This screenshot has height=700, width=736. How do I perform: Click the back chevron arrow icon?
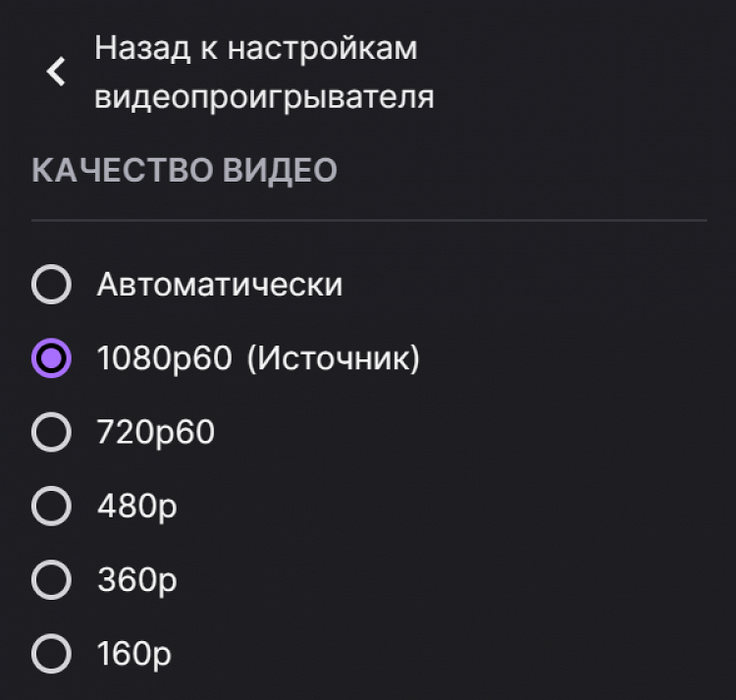point(56,72)
